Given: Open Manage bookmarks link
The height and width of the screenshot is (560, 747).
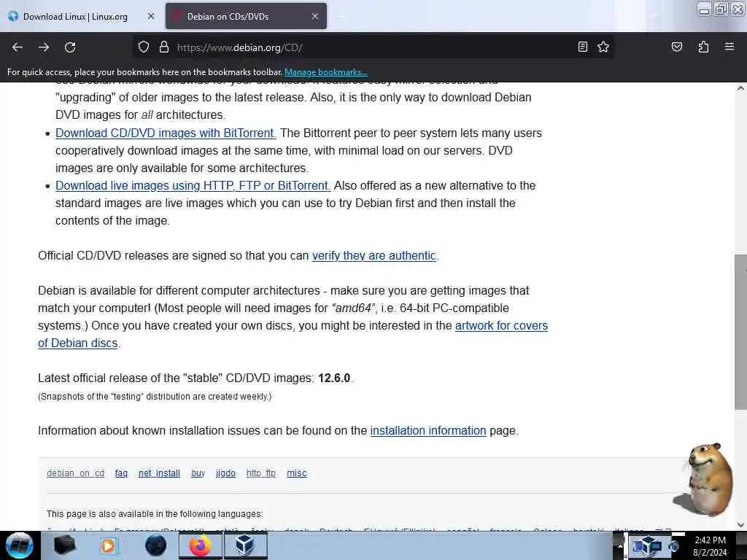Looking at the screenshot, I should coord(326,72).
